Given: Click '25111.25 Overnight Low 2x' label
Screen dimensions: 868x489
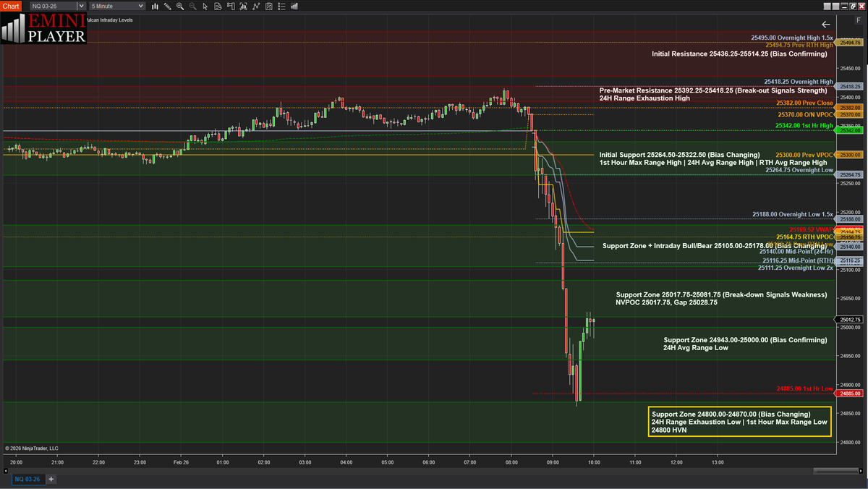Looking at the screenshot, I should coord(796,268).
